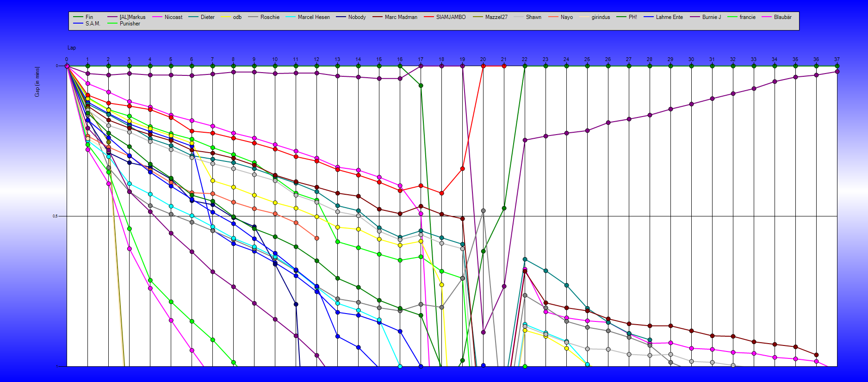Click red SIAMJAMBO marker at lap 21
The height and width of the screenshot is (382, 868).
click(x=504, y=66)
